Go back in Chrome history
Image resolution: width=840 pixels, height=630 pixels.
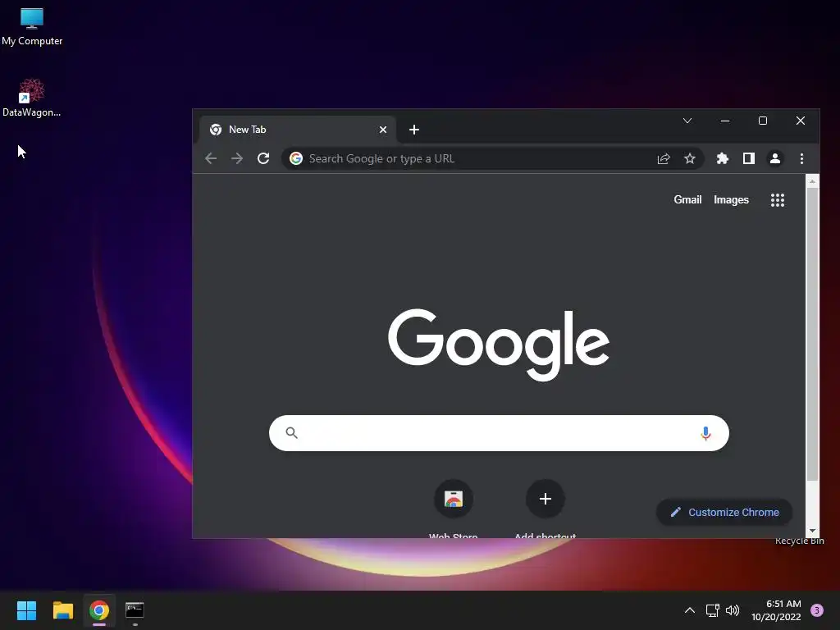pos(211,158)
